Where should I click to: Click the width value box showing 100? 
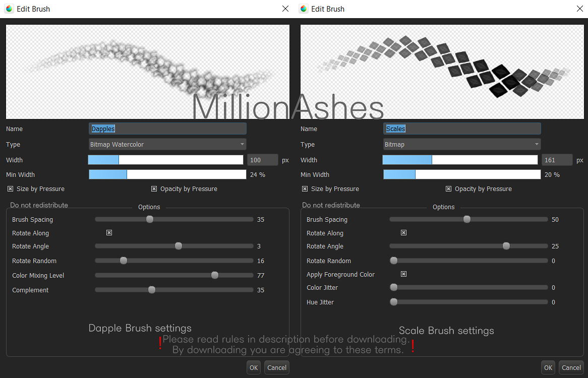coord(263,160)
